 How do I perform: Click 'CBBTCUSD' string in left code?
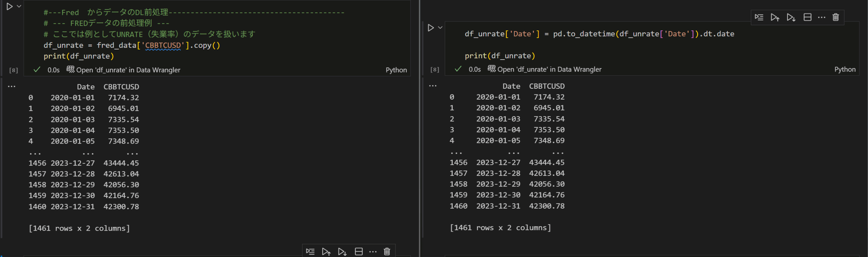click(163, 45)
